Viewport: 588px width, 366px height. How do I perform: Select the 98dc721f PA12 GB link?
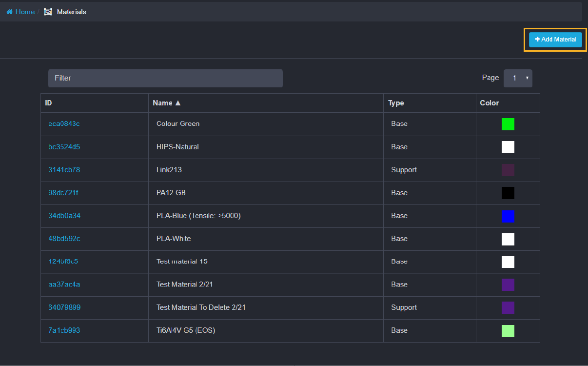(63, 193)
